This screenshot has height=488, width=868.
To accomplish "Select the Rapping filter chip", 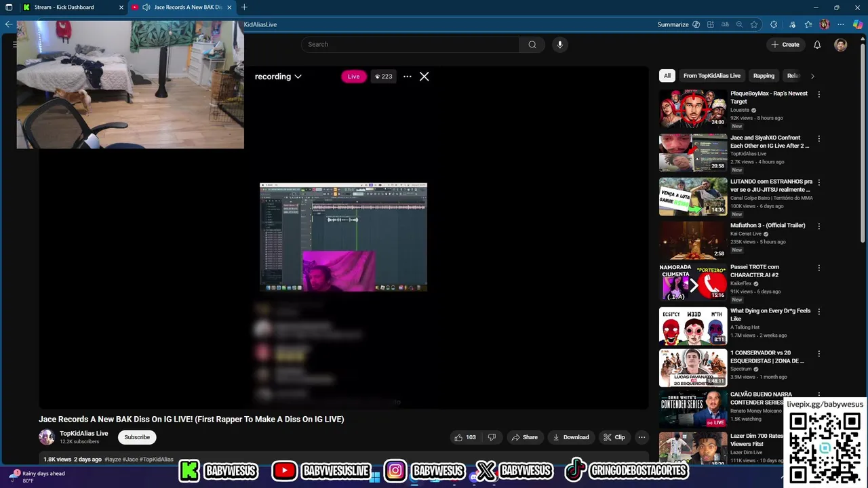I will click(764, 76).
